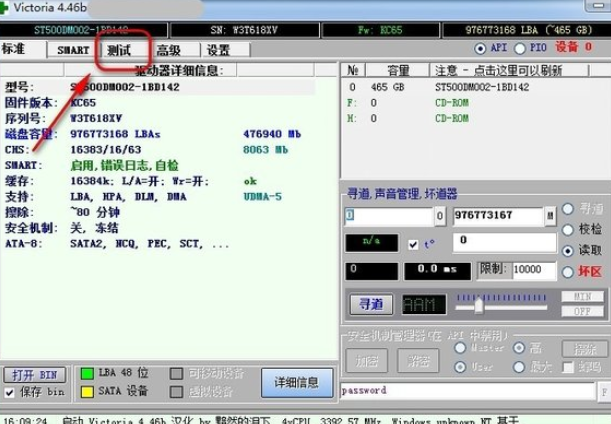The height and width of the screenshot is (424, 611).
Task: Open the 高级 (Advanced) tab
Action: pyautogui.click(x=168, y=50)
